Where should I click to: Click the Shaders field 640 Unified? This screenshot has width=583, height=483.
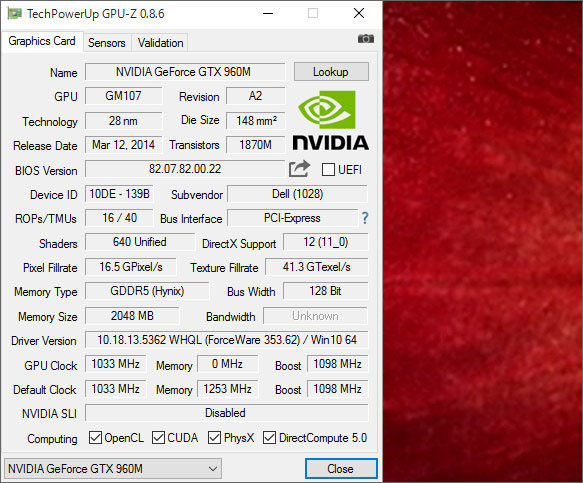coord(140,242)
